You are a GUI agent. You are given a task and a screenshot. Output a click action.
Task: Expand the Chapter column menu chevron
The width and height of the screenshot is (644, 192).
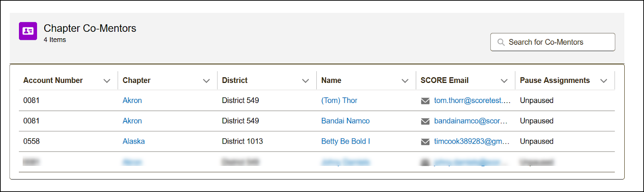(x=206, y=81)
